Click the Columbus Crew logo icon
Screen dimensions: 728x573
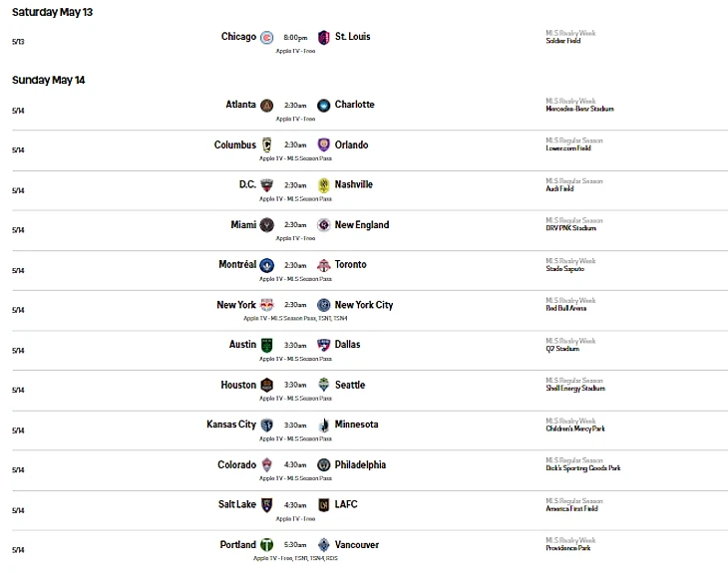(x=266, y=145)
